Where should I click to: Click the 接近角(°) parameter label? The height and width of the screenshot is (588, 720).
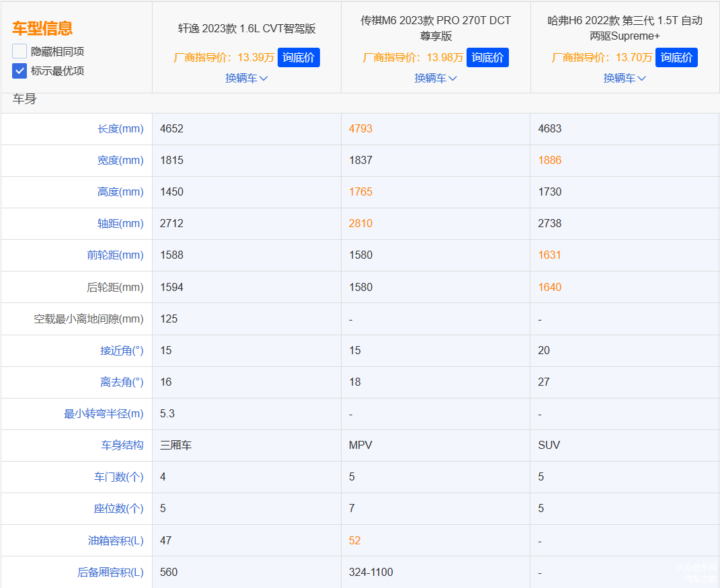click(122, 350)
